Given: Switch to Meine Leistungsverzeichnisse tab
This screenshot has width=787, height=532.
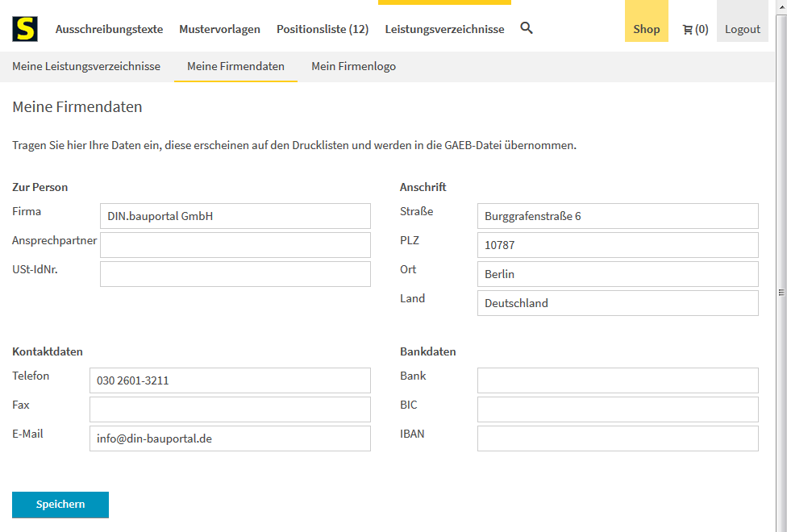Looking at the screenshot, I should (x=86, y=66).
